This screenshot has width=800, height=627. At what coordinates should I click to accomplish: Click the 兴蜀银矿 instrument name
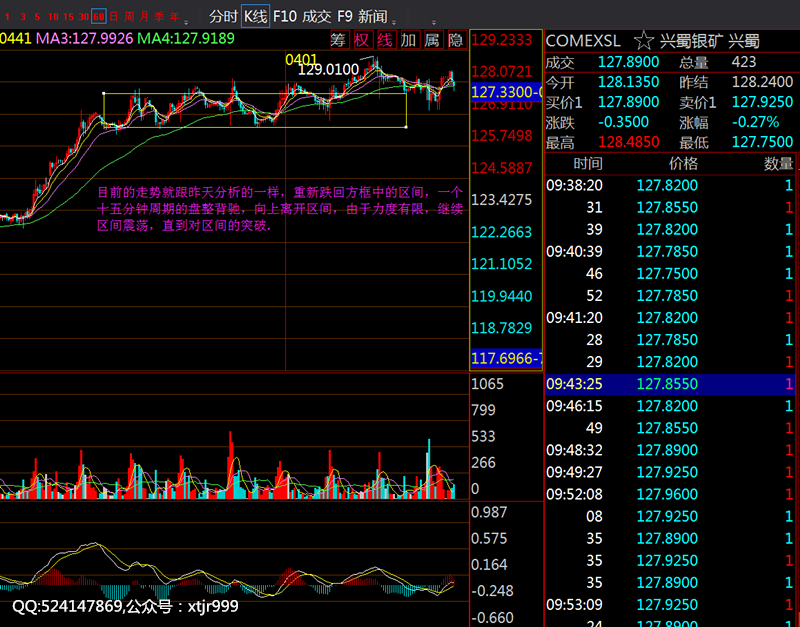coord(691,41)
